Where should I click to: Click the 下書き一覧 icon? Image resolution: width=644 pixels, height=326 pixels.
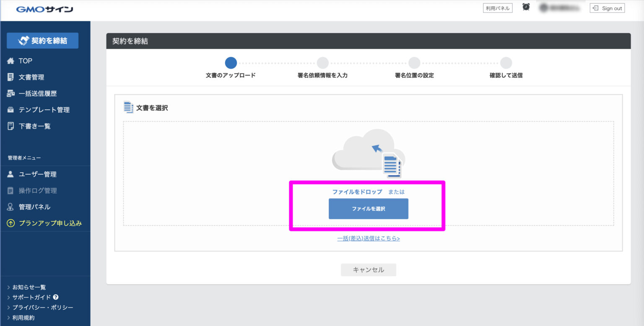pyautogui.click(x=11, y=126)
